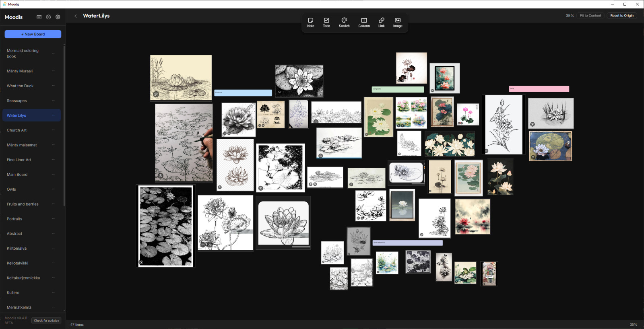Select koi pond painting thumbnail
Image resolution: width=644 pixels, height=329 pixels.
click(551, 146)
